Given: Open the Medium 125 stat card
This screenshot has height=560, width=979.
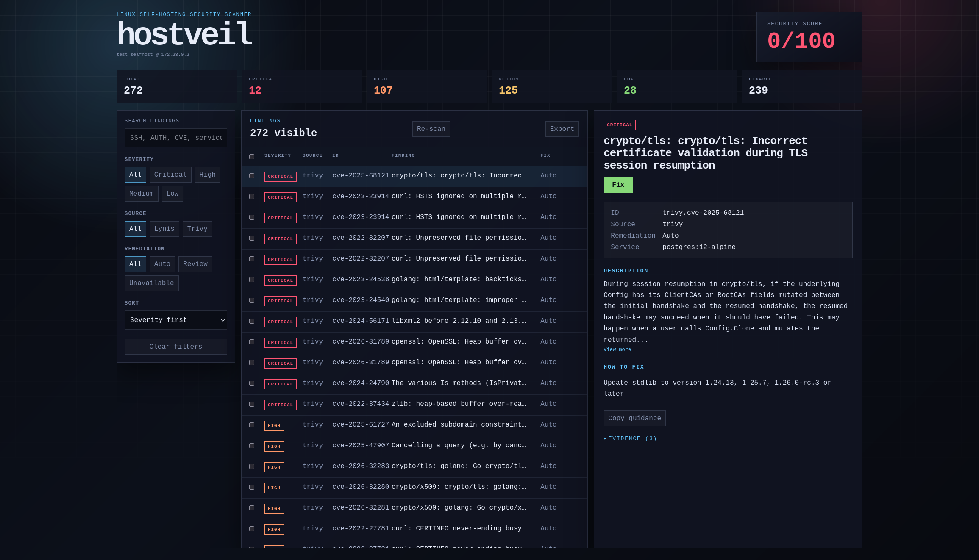Looking at the screenshot, I should [x=552, y=86].
